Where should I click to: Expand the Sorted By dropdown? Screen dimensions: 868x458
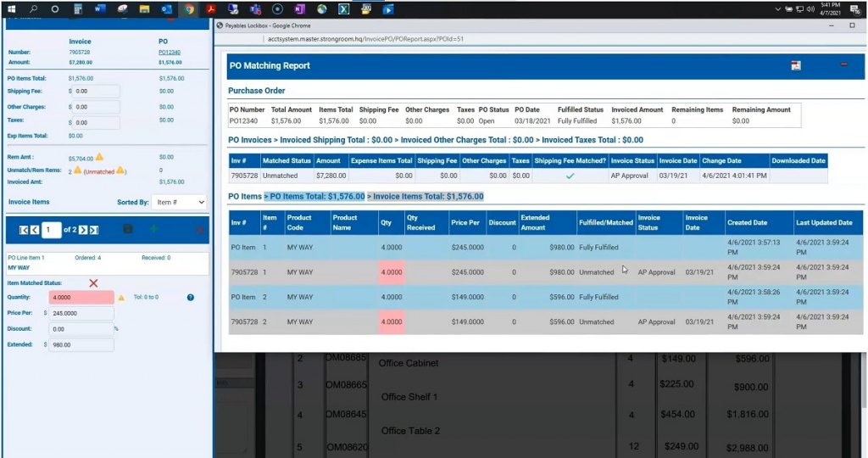pyautogui.click(x=179, y=202)
